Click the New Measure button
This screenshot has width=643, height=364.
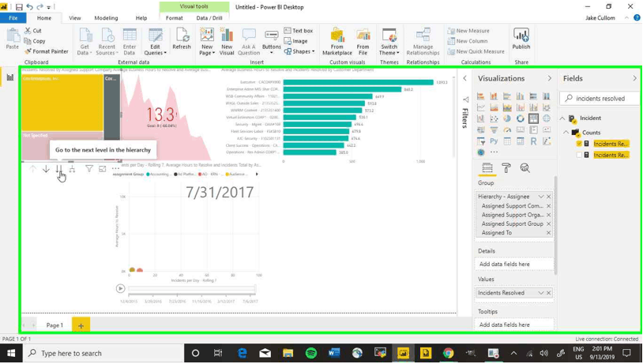[x=468, y=31]
